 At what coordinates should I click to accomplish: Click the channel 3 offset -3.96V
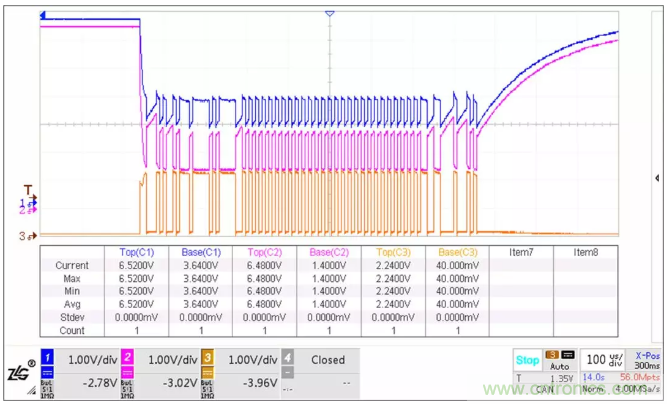pos(250,380)
